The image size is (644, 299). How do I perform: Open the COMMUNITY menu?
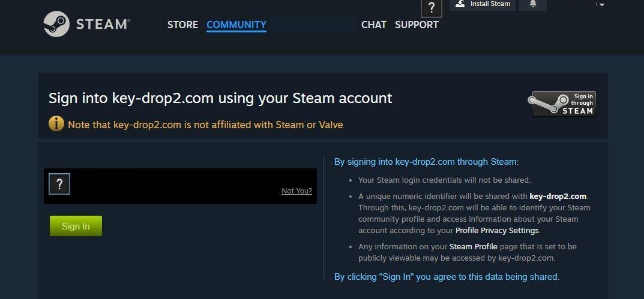236,25
